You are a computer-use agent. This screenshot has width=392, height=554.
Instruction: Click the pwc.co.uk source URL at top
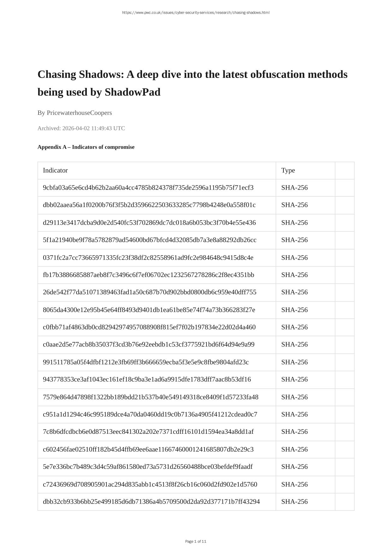pyautogui.click(x=196, y=13)
